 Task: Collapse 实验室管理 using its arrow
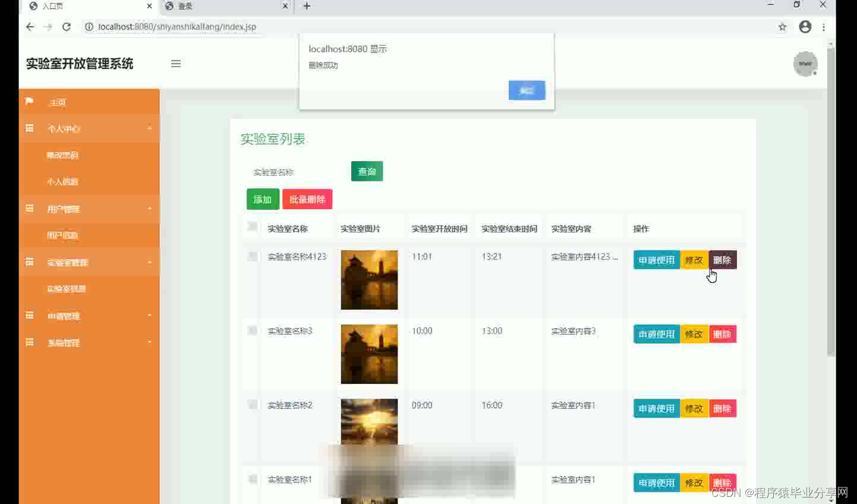150,262
